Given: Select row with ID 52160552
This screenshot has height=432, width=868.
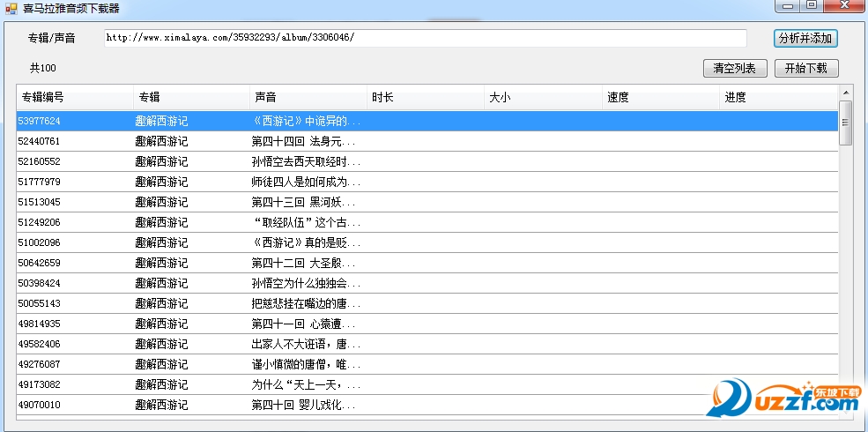Looking at the screenshot, I should pos(427,161).
